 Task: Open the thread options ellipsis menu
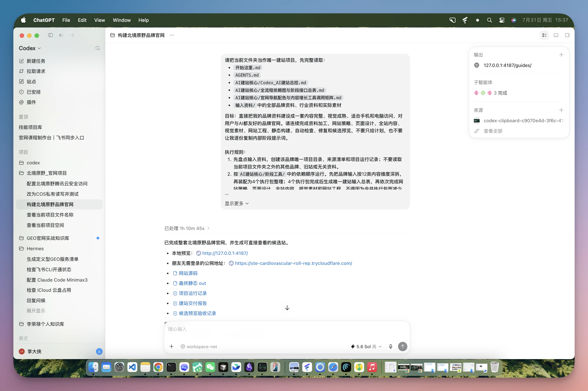click(172, 35)
